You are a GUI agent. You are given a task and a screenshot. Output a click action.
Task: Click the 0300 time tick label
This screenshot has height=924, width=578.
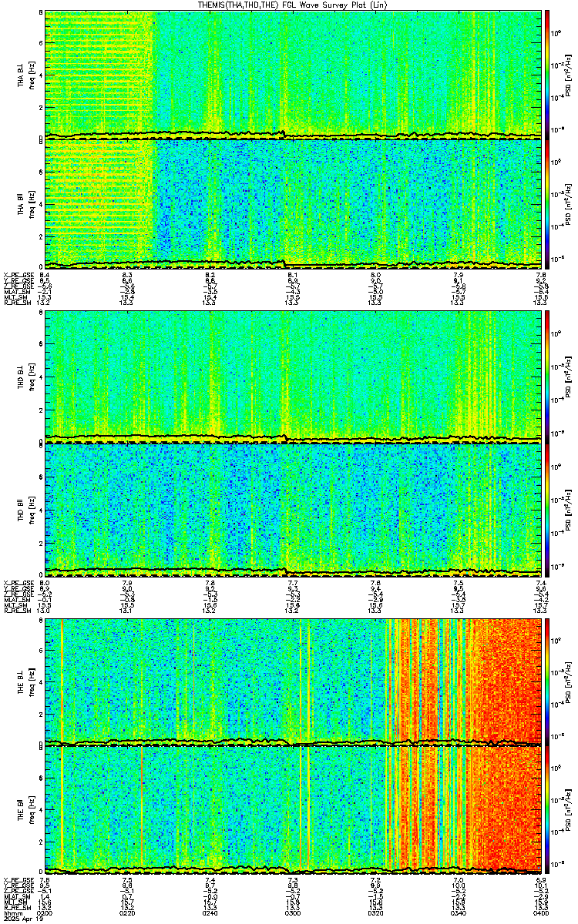tap(294, 912)
